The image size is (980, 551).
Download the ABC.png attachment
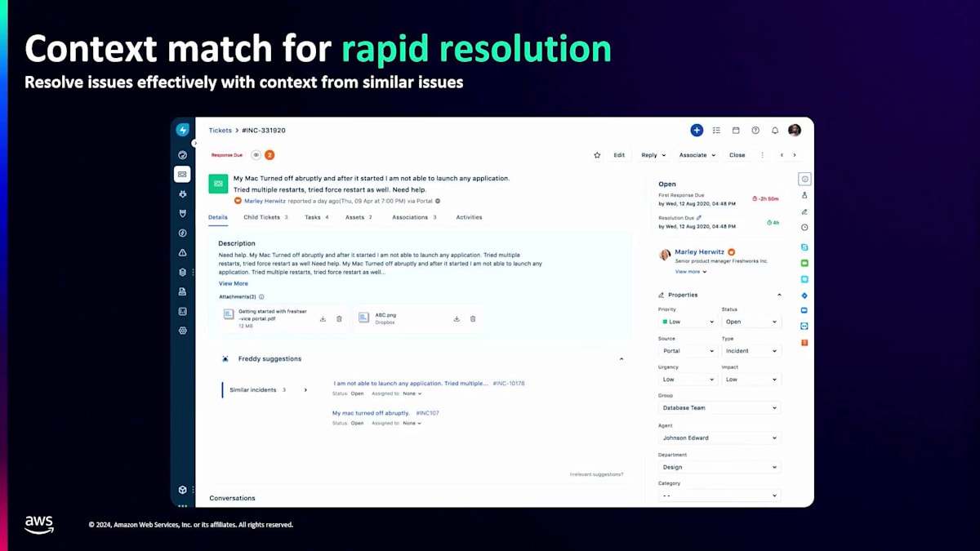457,318
